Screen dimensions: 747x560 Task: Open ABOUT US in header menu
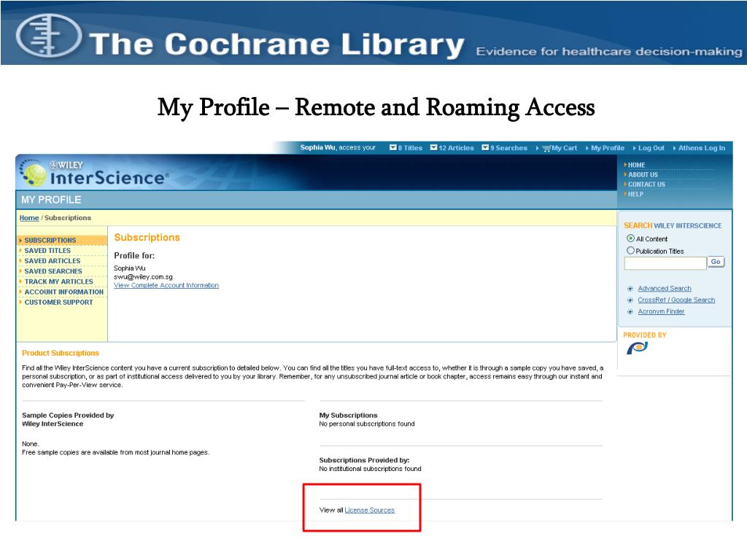pos(643,175)
